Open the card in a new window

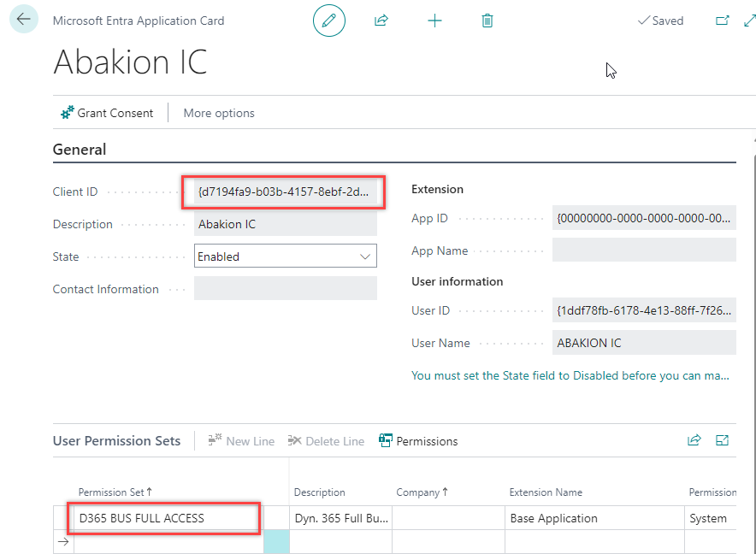click(x=722, y=21)
